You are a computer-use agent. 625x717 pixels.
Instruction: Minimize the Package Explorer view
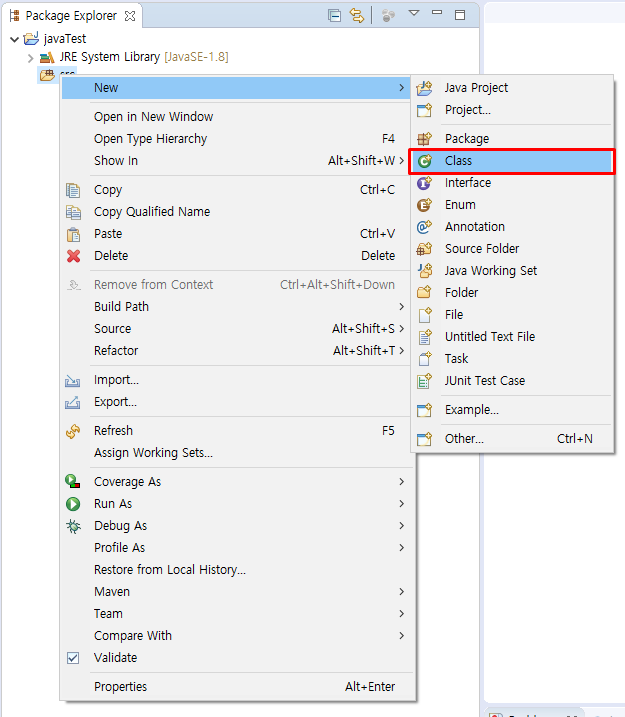[x=437, y=13]
